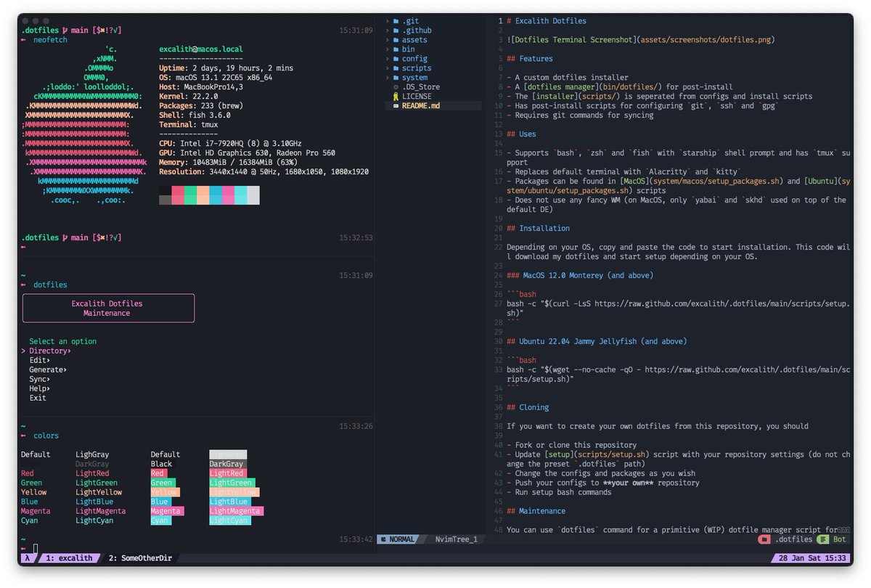Click the folder icon beside .git
This screenshot has height=588, width=871.
(396, 21)
